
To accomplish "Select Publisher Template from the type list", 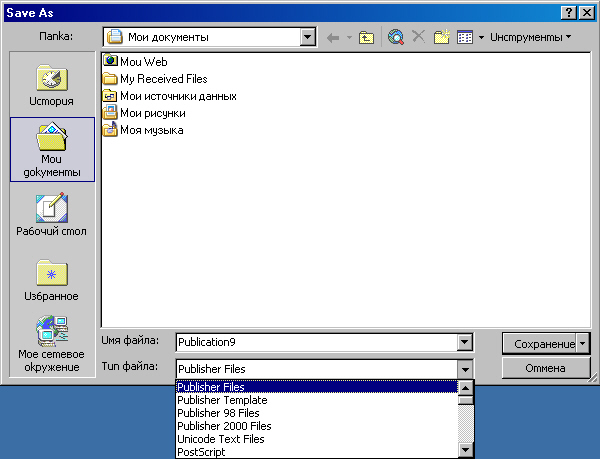I will point(222,400).
